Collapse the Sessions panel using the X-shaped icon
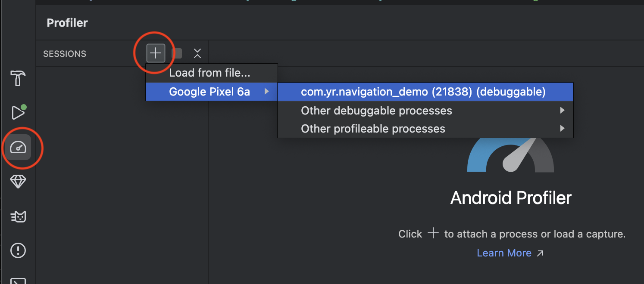 click(197, 53)
